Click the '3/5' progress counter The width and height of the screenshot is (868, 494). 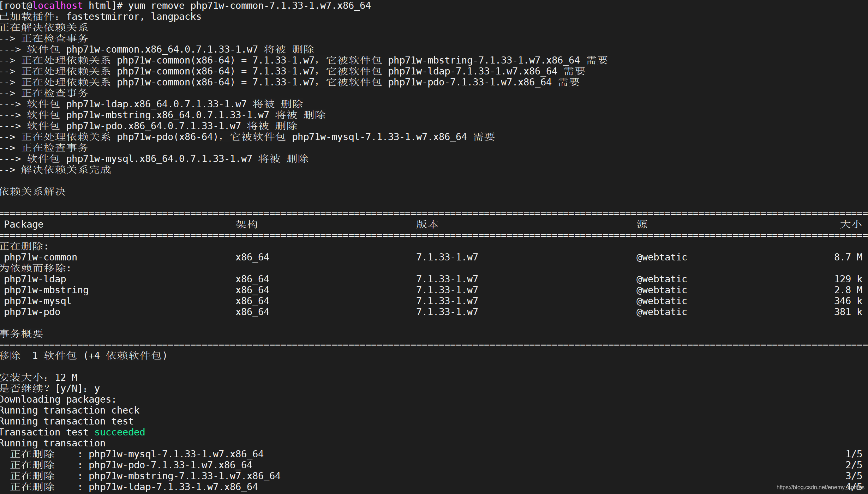tap(854, 476)
